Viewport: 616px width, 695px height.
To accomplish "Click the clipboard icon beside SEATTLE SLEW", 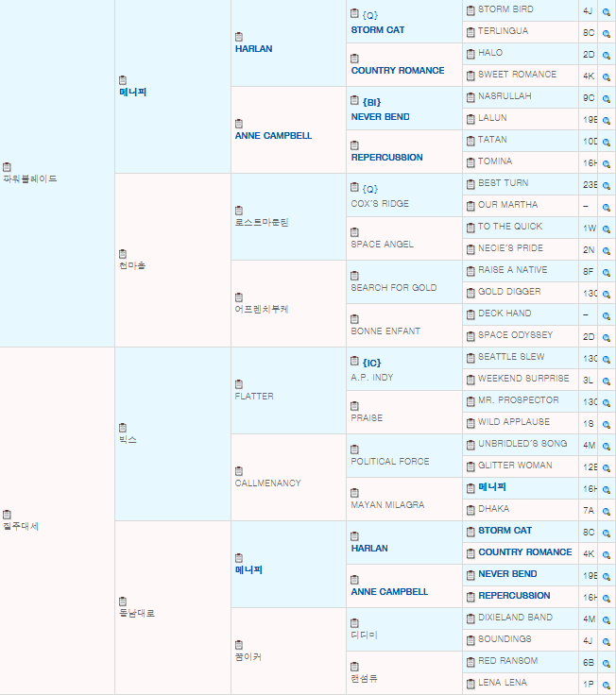I will (470, 358).
